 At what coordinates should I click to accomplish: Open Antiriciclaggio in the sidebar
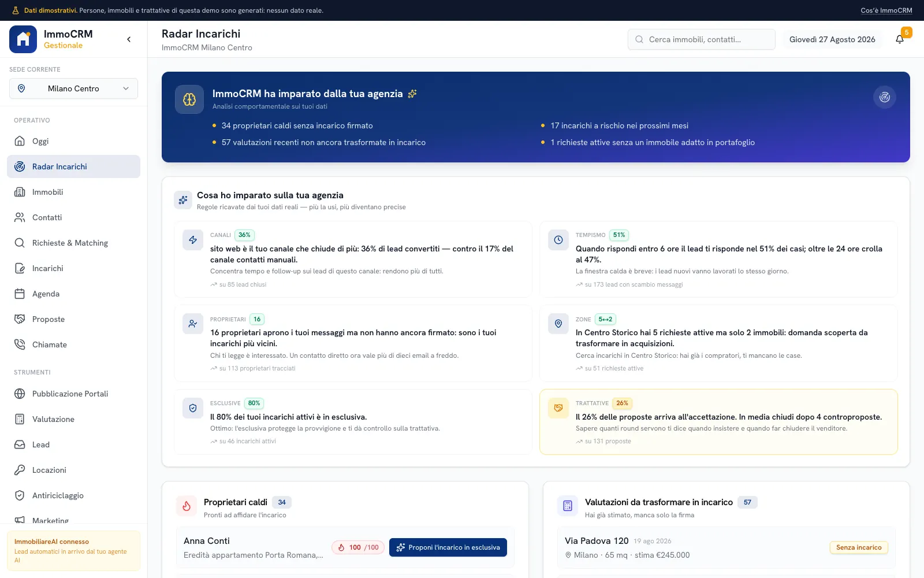pos(73,495)
